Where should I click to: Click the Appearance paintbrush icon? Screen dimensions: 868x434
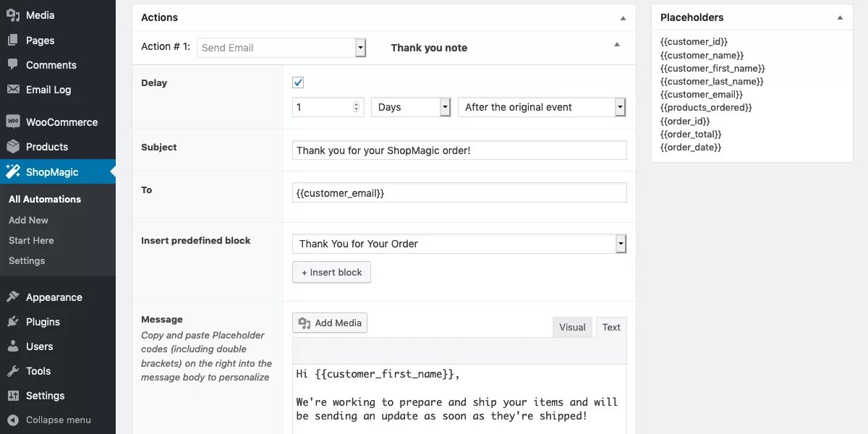13,297
